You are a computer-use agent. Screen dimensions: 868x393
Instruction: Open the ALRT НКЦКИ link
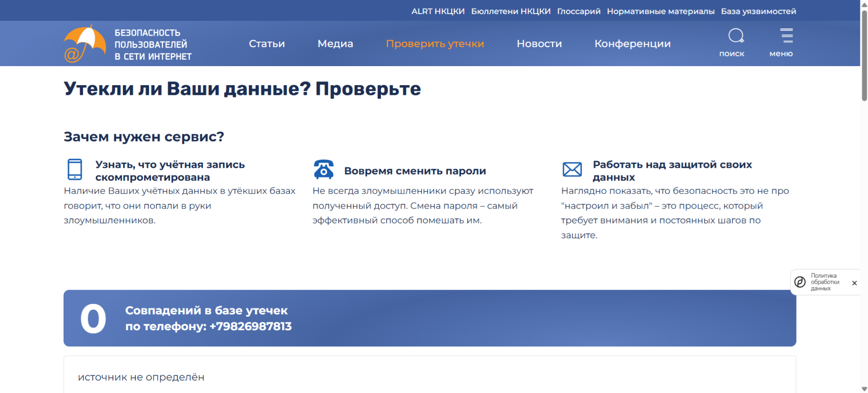pos(438,11)
